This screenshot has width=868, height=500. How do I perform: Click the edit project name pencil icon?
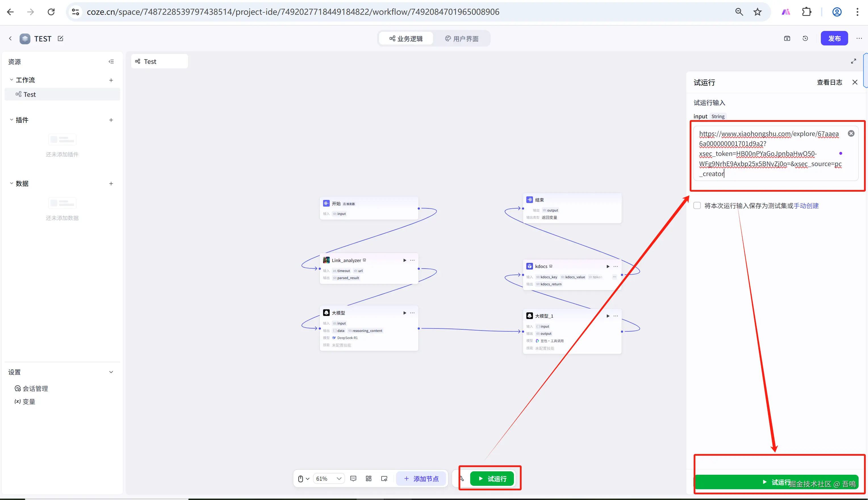click(60, 38)
